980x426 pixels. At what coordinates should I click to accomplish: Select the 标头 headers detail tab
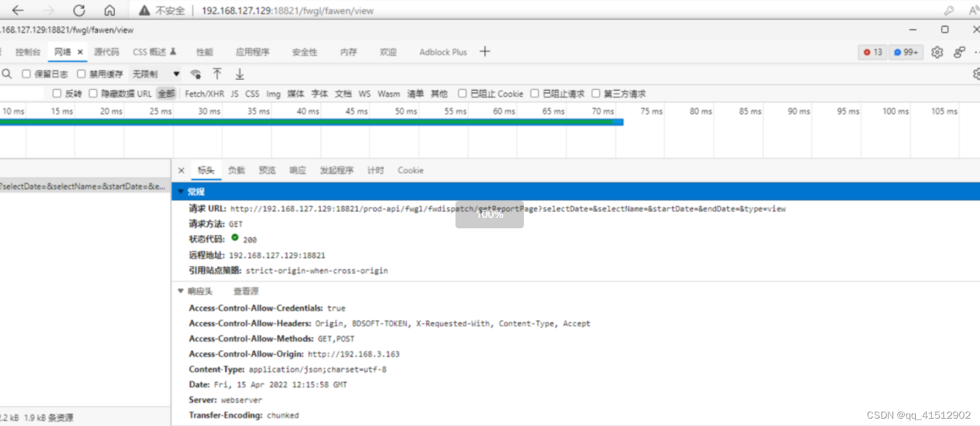click(206, 170)
